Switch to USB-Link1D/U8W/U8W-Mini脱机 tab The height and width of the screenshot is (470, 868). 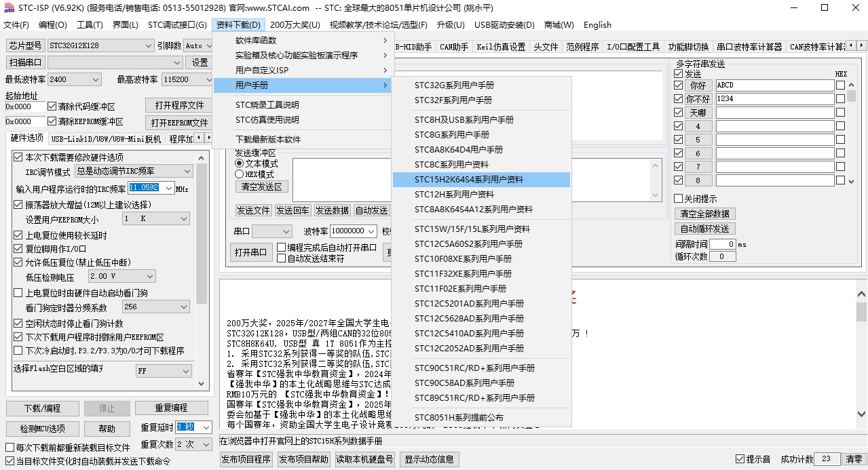[106, 139]
